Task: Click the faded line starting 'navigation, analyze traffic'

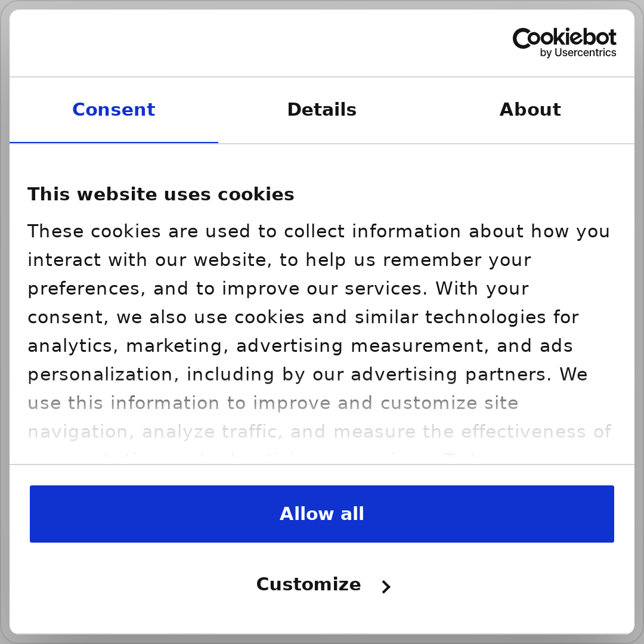Action: click(x=320, y=432)
